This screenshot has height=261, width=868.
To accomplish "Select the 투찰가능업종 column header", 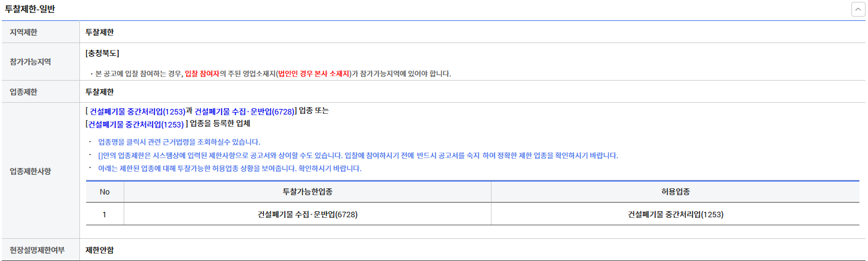I will (x=308, y=192).
